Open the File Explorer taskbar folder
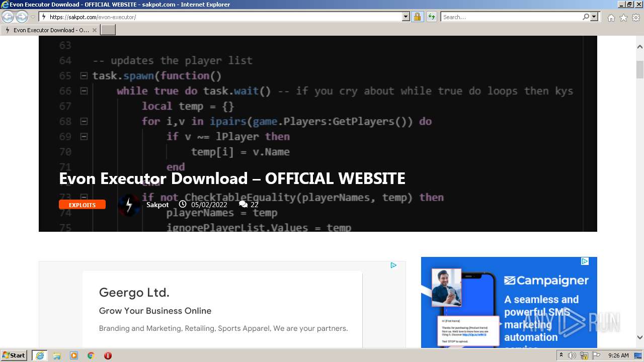The height and width of the screenshot is (362, 644). [x=57, y=355]
